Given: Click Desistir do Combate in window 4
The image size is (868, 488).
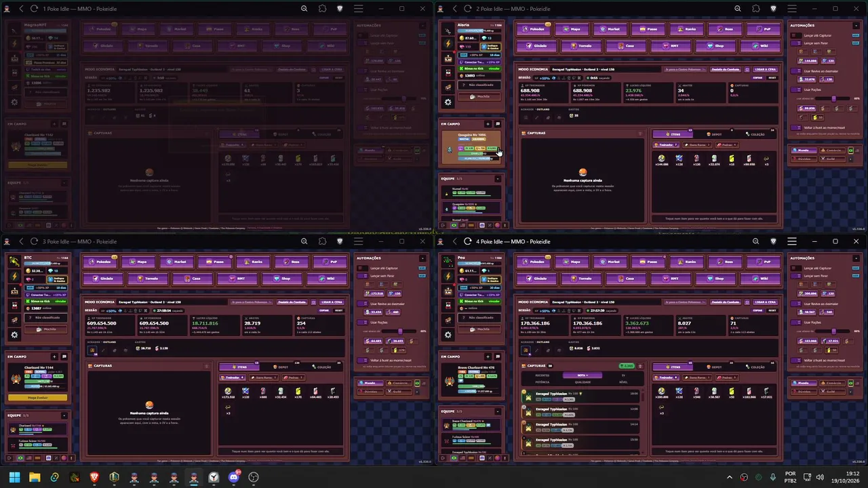Looking at the screenshot, I should [x=724, y=302].
